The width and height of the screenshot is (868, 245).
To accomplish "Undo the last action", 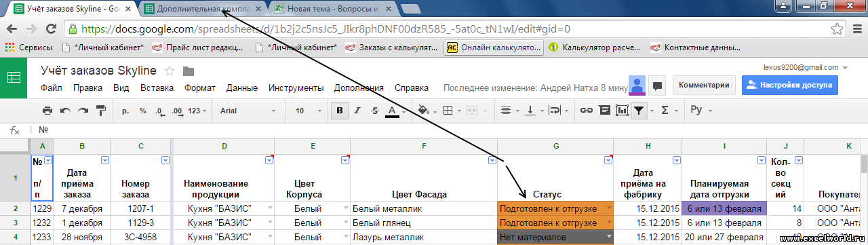I will [x=65, y=111].
